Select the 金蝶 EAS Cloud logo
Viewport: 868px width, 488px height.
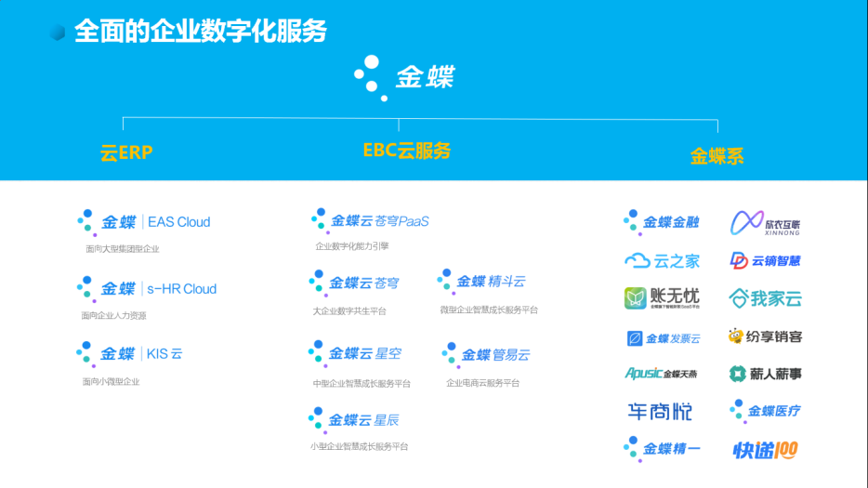(x=144, y=223)
